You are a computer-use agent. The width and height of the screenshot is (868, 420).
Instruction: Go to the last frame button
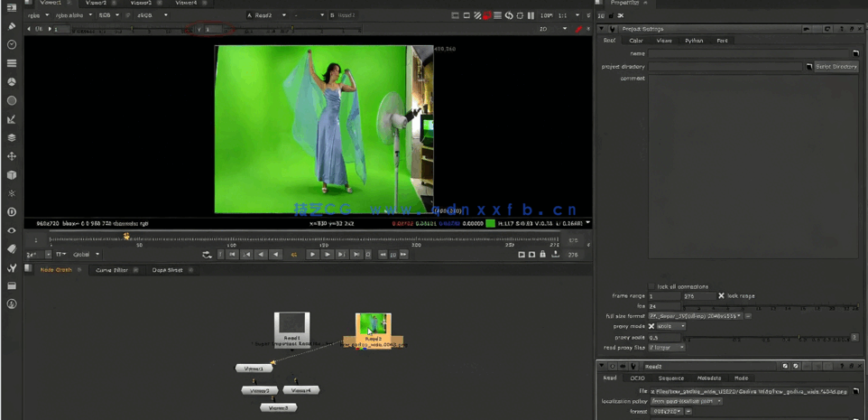tap(356, 255)
